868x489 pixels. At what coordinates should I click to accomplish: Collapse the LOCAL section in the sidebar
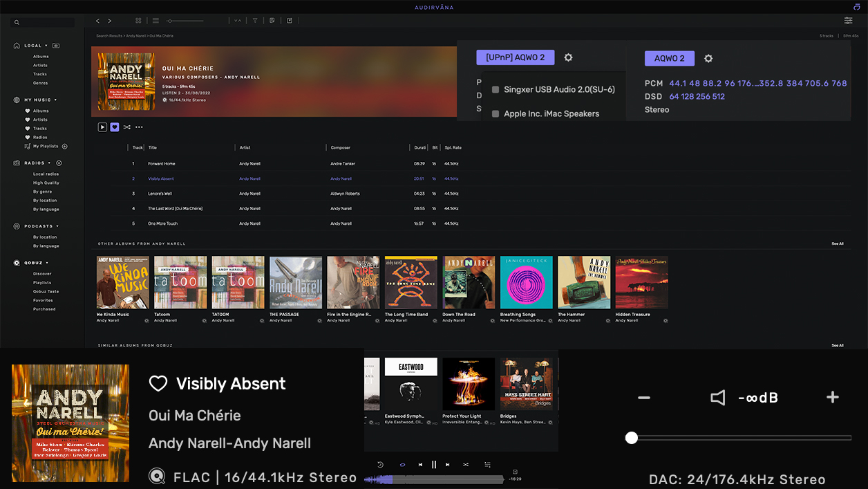pyautogui.click(x=46, y=46)
